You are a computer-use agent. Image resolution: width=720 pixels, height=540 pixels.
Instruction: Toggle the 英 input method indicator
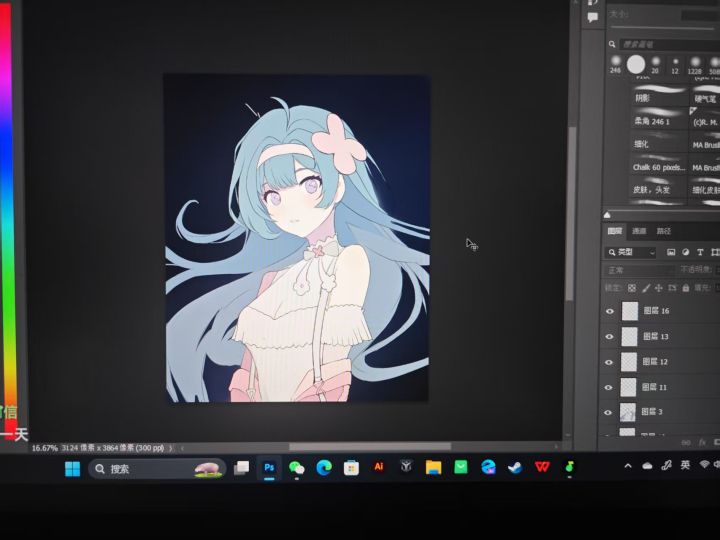pyautogui.click(x=685, y=465)
